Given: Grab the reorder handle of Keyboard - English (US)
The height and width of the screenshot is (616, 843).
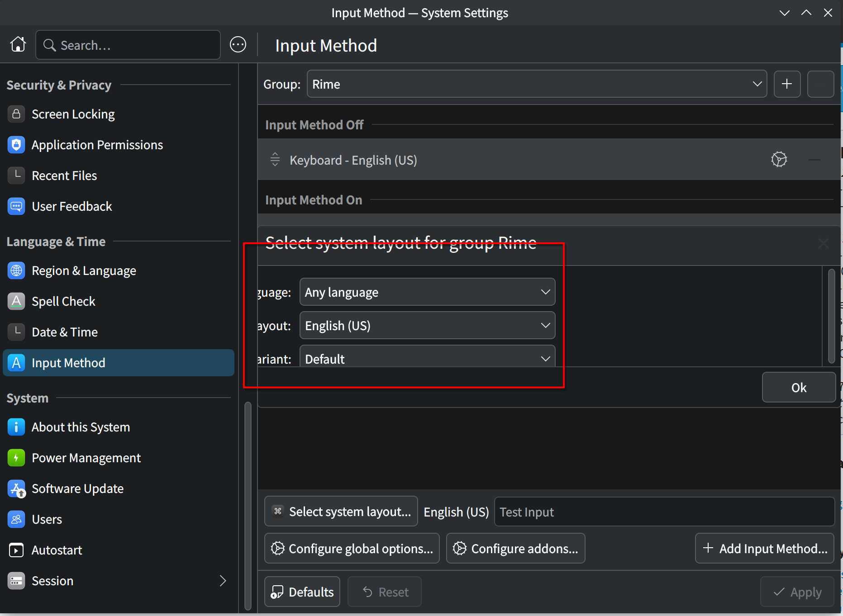Looking at the screenshot, I should click(275, 159).
